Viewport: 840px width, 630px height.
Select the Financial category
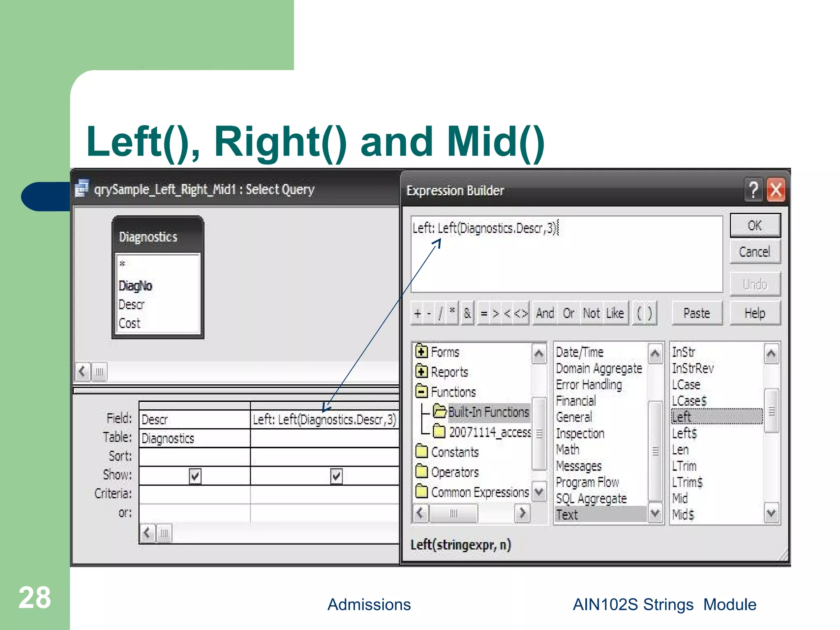coord(576,401)
